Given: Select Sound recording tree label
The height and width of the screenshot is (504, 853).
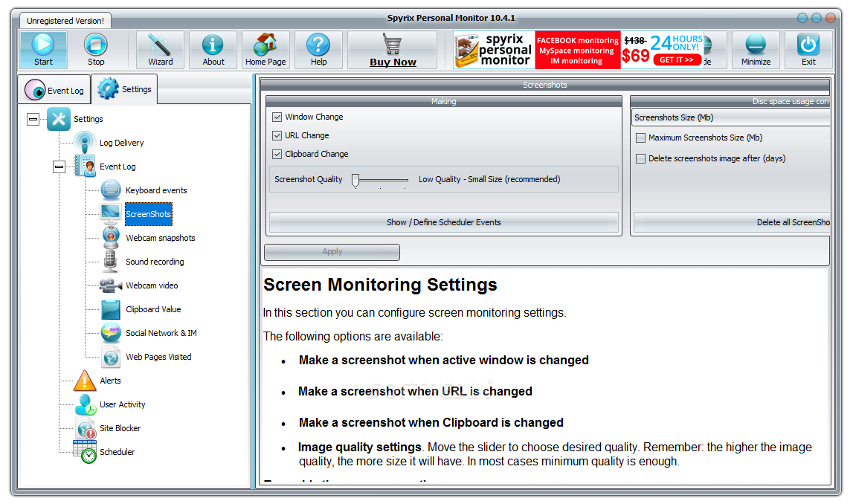Looking at the screenshot, I should [x=155, y=262].
